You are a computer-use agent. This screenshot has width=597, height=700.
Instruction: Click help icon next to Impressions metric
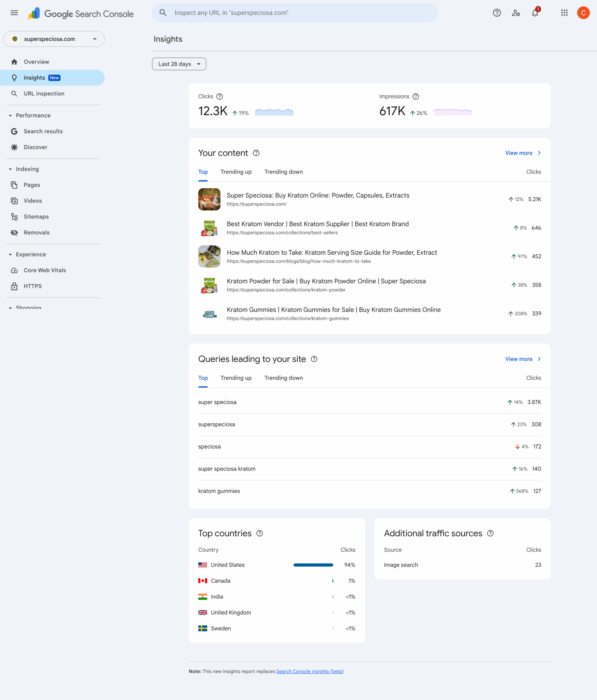click(416, 97)
